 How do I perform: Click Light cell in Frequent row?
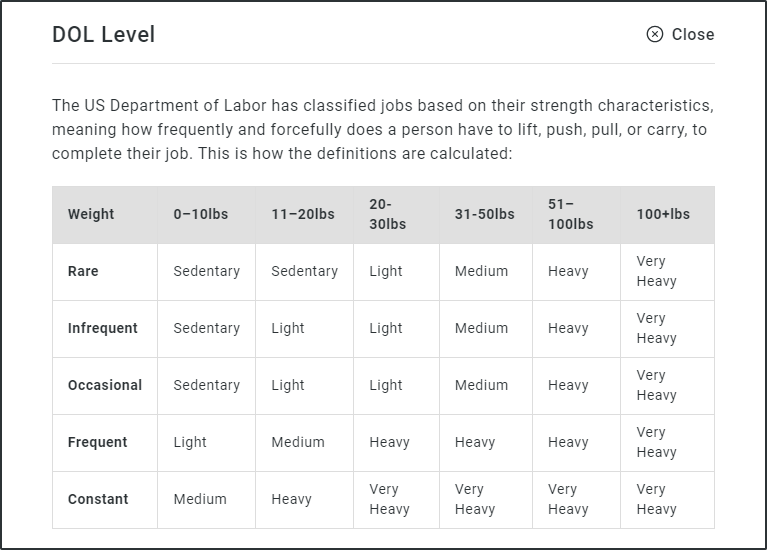190,442
